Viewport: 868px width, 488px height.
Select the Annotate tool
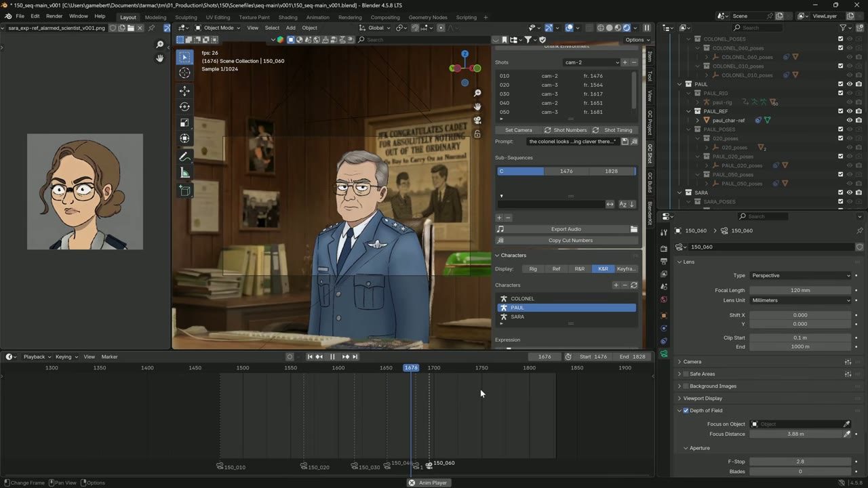[x=184, y=157]
